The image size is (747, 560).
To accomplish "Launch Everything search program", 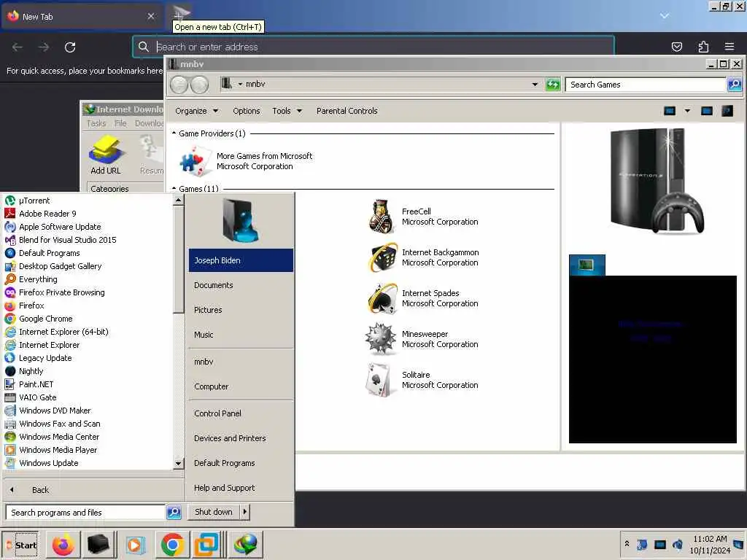I will 31,279.
